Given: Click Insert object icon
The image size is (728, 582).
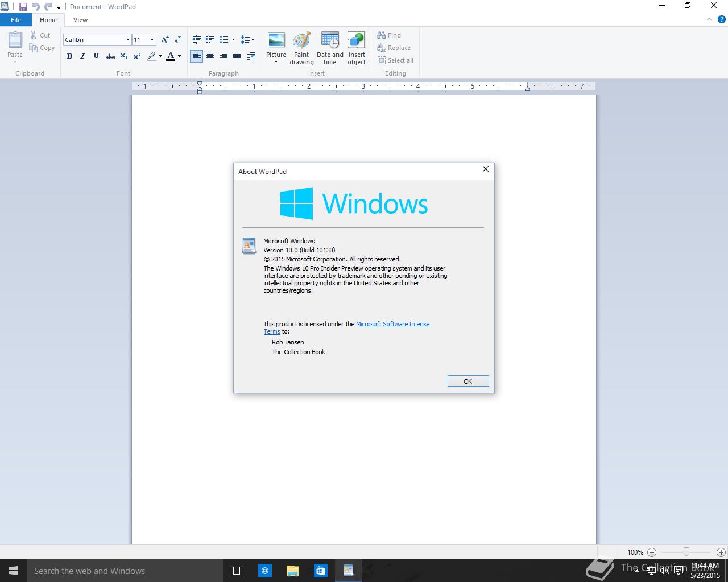Looking at the screenshot, I should (x=357, y=48).
